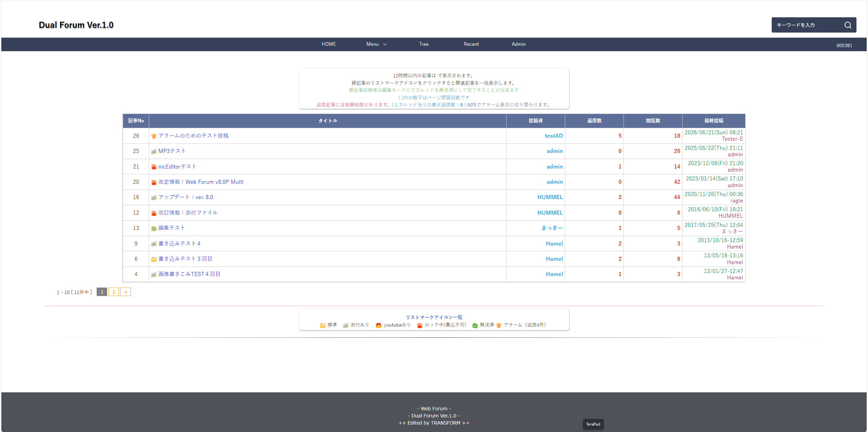868x432 pixels.
Task: Click the リストマークアイコン一覧 heading
Action: (x=434, y=317)
